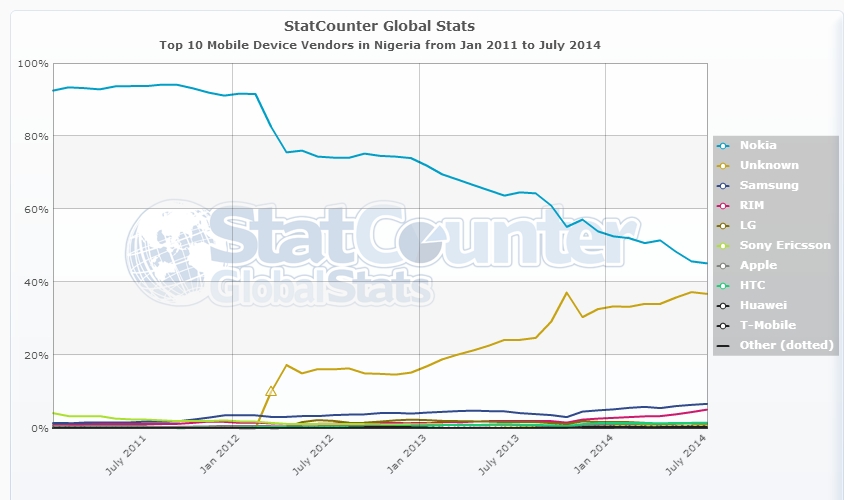The height and width of the screenshot is (500, 854).
Task: Click the 60% y-axis label
Action: (x=33, y=209)
